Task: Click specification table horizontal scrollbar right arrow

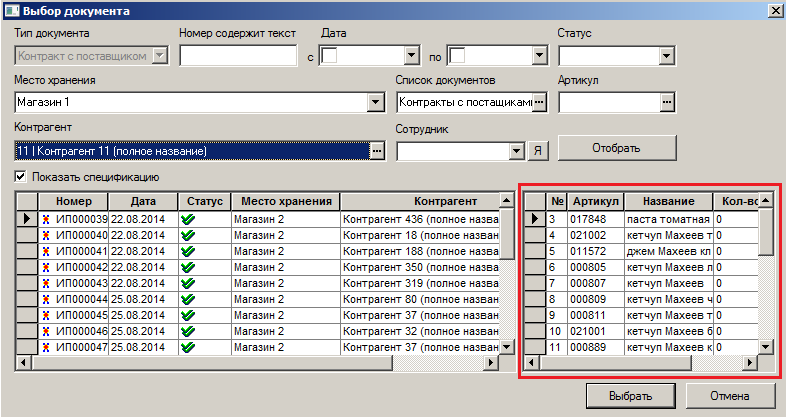Action: click(x=750, y=362)
